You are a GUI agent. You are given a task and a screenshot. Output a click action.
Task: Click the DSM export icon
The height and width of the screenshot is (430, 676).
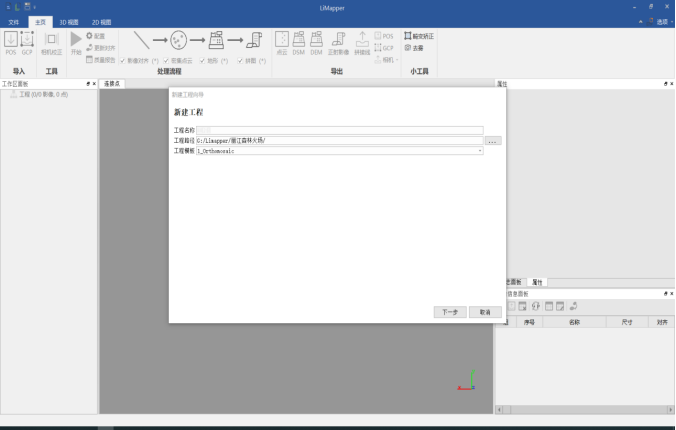click(x=299, y=41)
